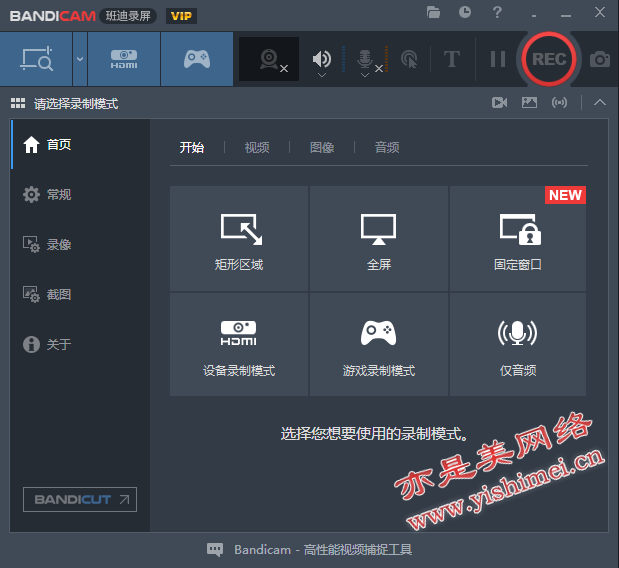Switch to game recording mode in toolbar
The height and width of the screenshot is (568, 619).
[x=197, y=59]
